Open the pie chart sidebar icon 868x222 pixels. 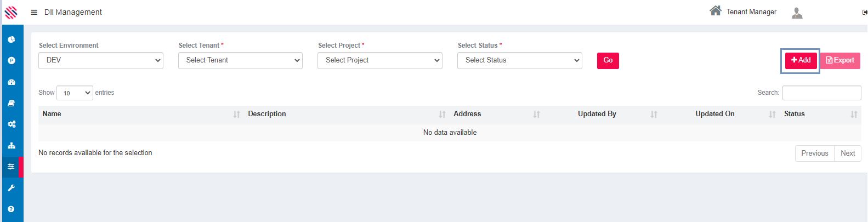click(x=12, y=39)
